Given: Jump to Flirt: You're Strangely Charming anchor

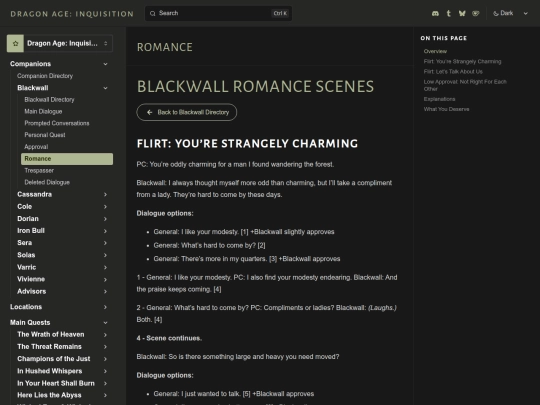Looking at the screenshot, I should 463,62.
